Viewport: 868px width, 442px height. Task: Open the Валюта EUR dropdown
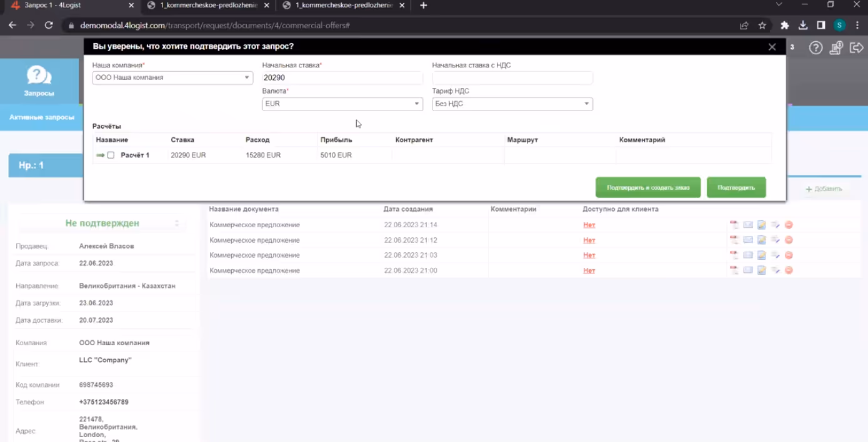point(342,104)
